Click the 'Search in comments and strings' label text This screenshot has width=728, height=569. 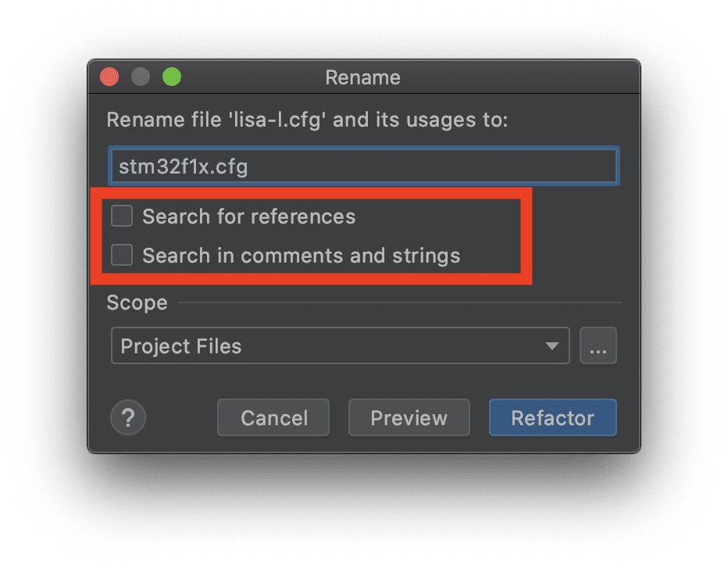point(301,256)
